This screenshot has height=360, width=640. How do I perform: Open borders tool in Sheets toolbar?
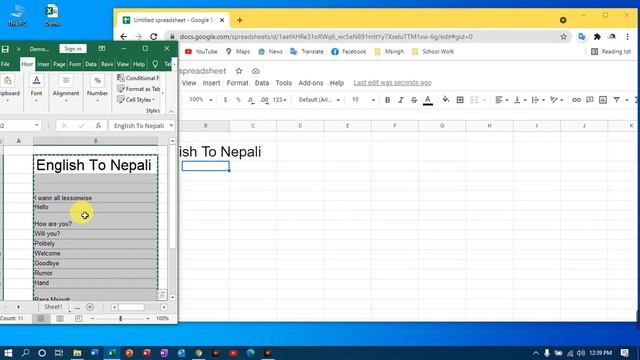[460, 100]
